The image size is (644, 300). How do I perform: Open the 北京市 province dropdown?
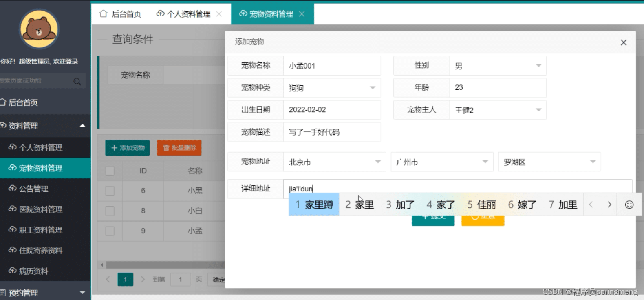(334, 162)
